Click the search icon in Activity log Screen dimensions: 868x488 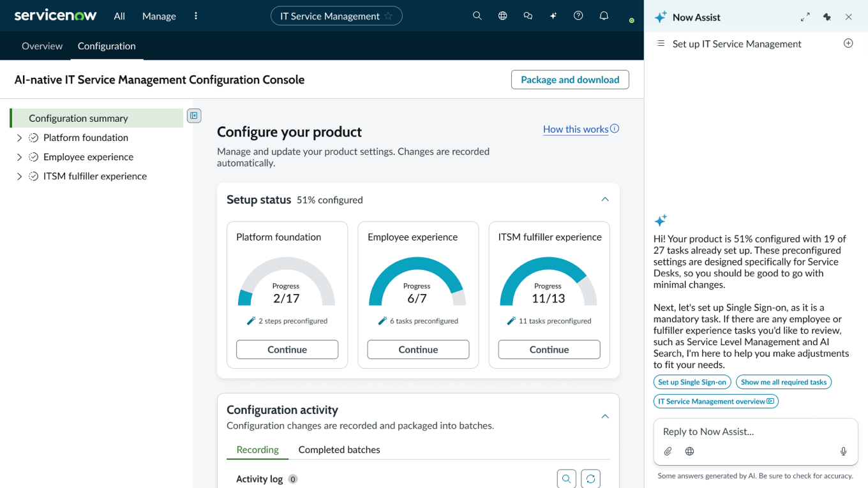point(566,479)
